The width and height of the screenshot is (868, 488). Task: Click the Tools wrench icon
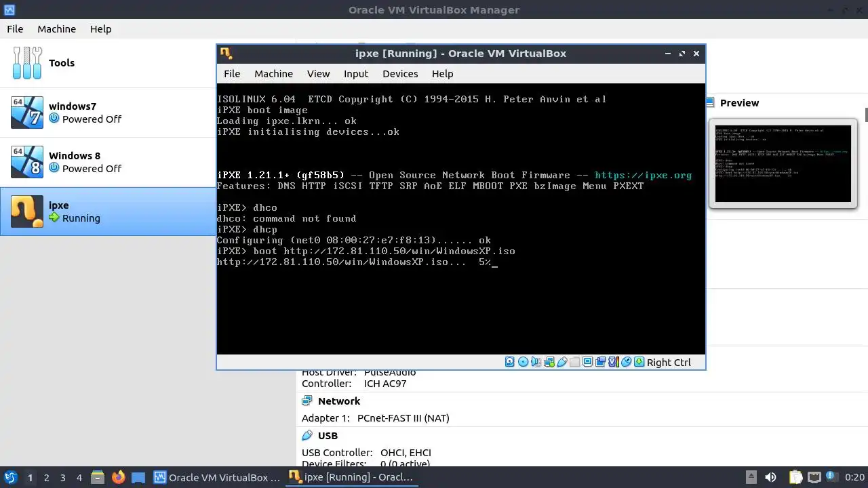click(27, 62)
